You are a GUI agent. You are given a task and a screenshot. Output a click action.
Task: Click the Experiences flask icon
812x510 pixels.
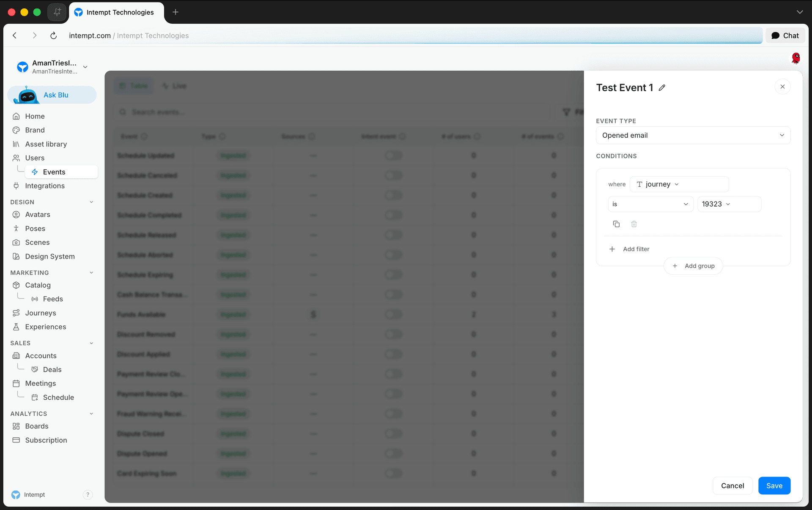(x=16, y=327)
